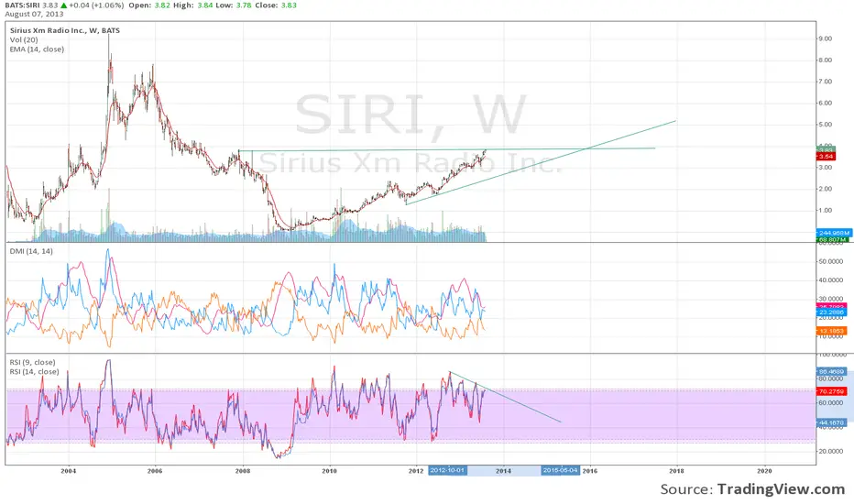
Task: Click the 2.00 price axis label
Action: [825, 189]
